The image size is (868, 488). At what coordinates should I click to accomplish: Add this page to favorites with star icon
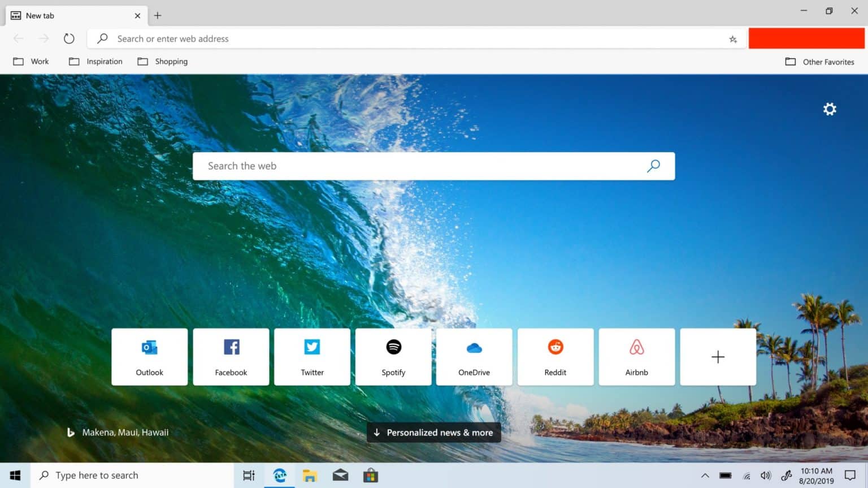pos(732,38)
